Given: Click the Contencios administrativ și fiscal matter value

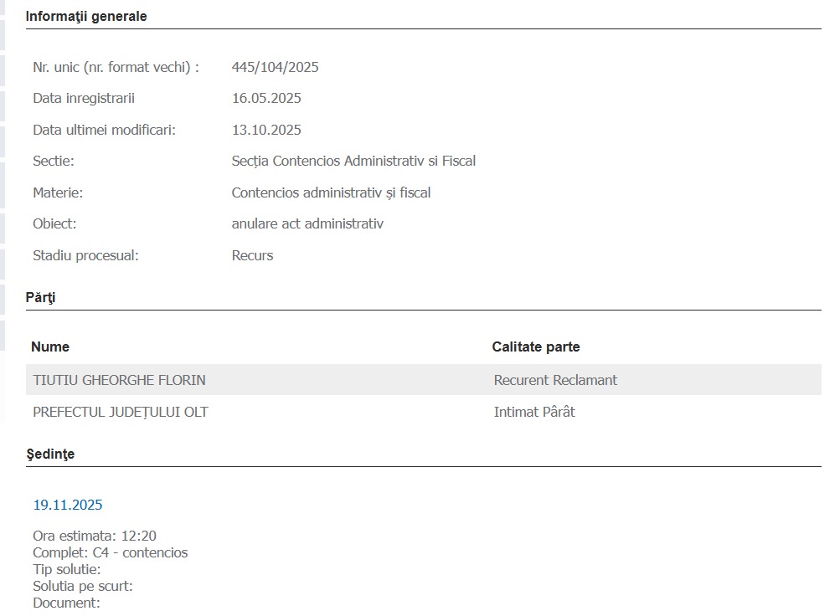Looking at the screenshot, I should pyautogui.click(x=331, y=192).
